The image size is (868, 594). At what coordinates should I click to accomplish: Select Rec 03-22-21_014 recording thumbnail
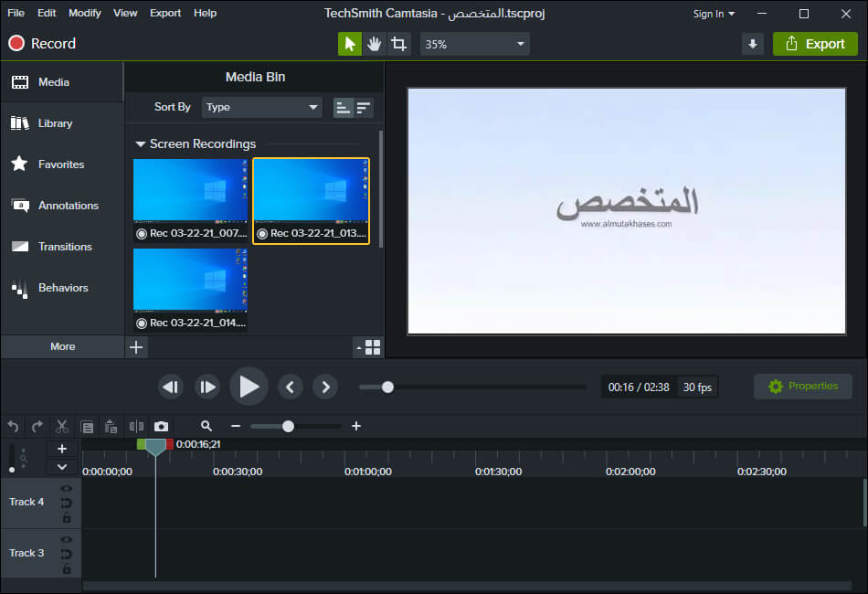(x=190, y=289)
